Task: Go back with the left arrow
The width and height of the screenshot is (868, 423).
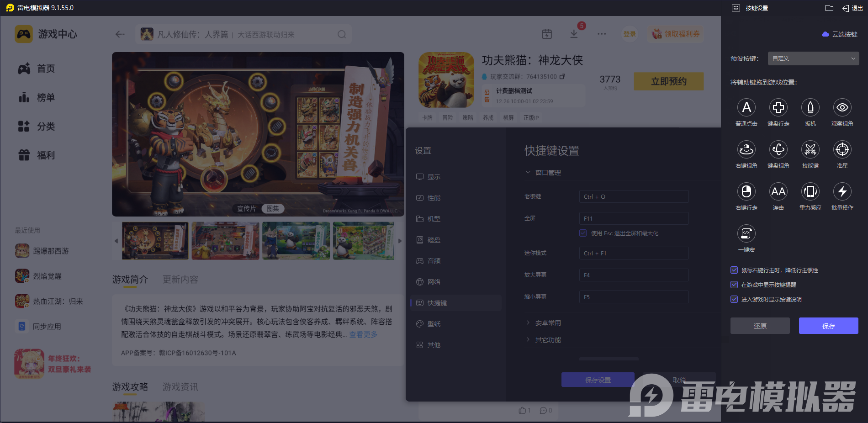Action: (x=120, y=34)
